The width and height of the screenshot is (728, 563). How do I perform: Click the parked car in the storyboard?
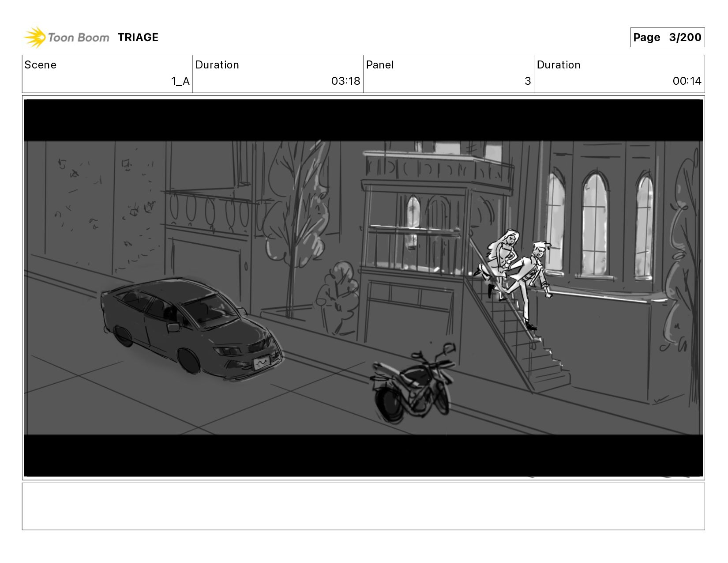click(191, 328)
